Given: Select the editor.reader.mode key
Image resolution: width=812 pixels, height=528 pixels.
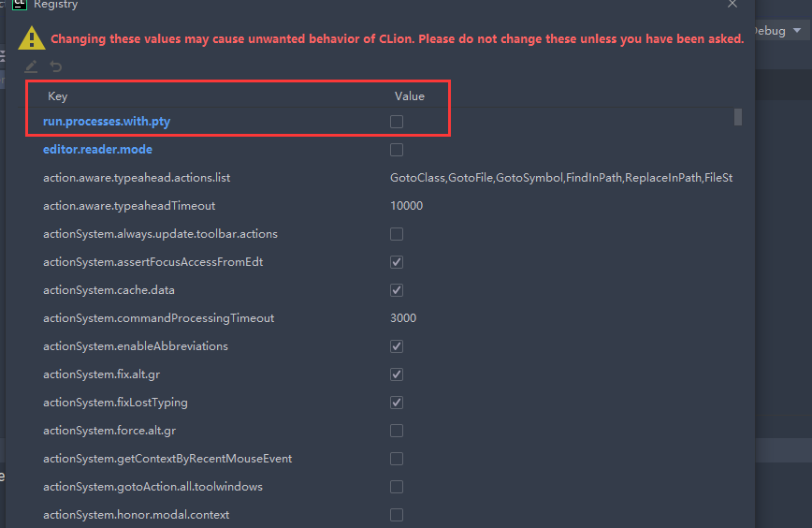Looking at the screenshot, I should [97, 150].
